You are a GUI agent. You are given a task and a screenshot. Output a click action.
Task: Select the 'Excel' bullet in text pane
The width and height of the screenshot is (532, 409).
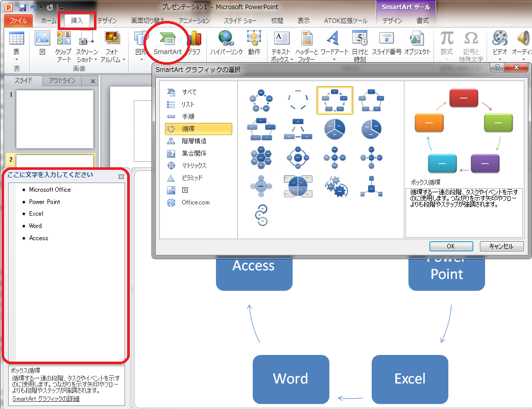(36, 214)
